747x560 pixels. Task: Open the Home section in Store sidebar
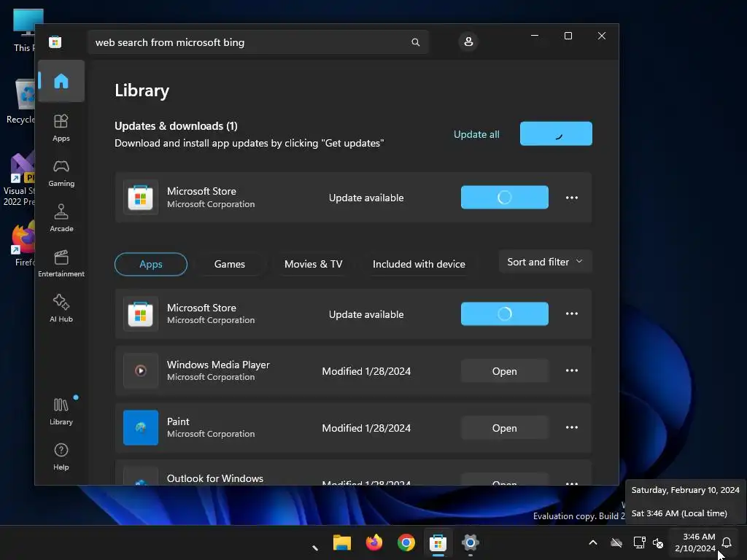coord(61,81)
